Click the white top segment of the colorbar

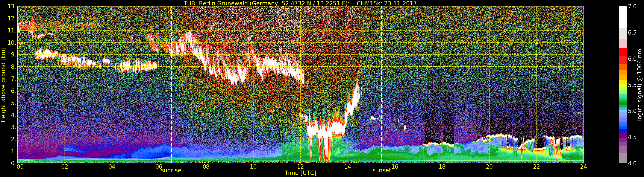(x=623, y=17)
